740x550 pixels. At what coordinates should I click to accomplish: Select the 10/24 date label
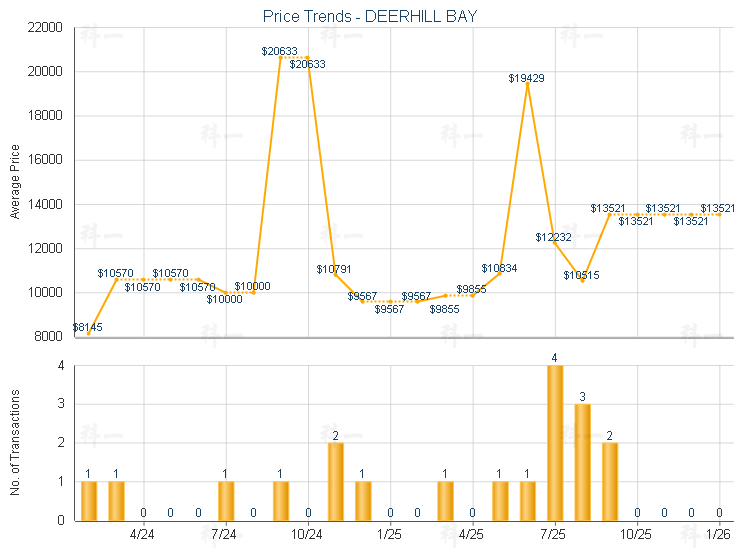tap(308, 535)
